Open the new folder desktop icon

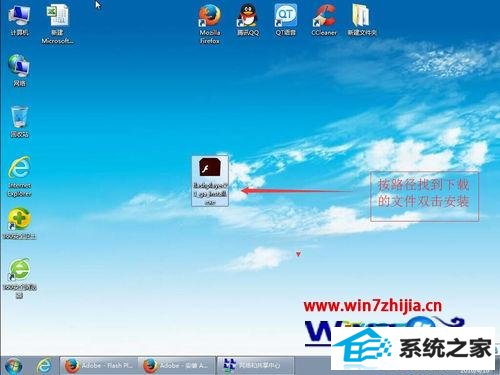coord(362,19)
